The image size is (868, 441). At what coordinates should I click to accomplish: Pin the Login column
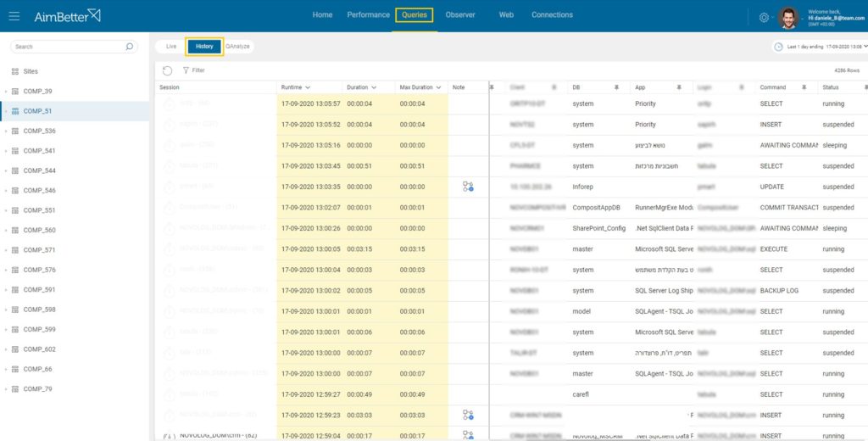pos(742,87)
